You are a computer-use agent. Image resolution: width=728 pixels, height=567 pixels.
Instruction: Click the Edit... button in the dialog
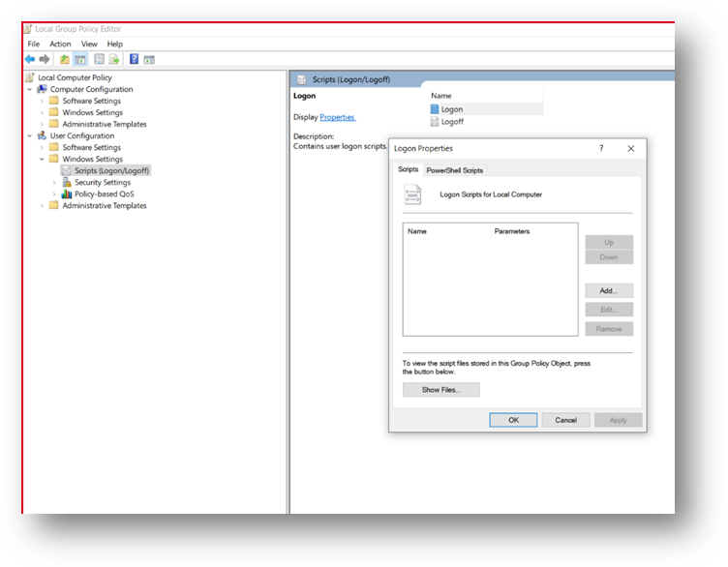[x=609, y=310]
